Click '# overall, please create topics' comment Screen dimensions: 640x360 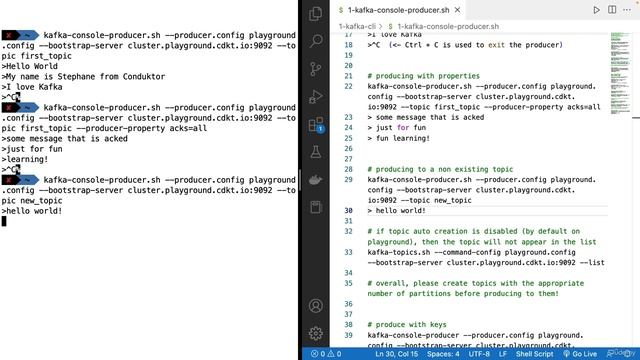[476, 288]
